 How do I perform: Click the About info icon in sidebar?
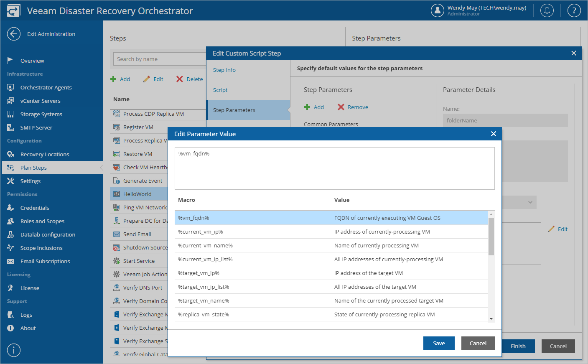pos(10,328)
